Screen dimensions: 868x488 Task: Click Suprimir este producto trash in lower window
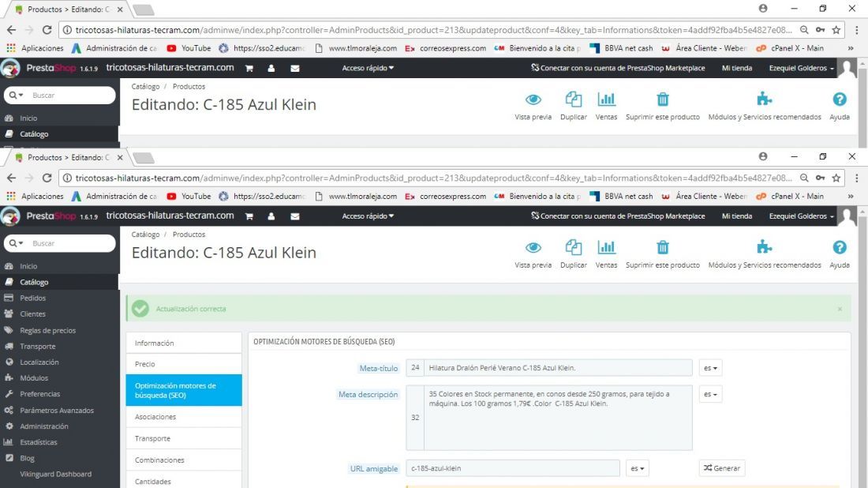point(663,247)
